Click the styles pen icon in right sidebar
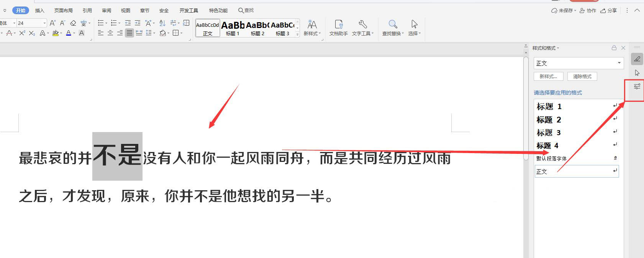This screenshot has height=258, width=644. coord(637,59)
